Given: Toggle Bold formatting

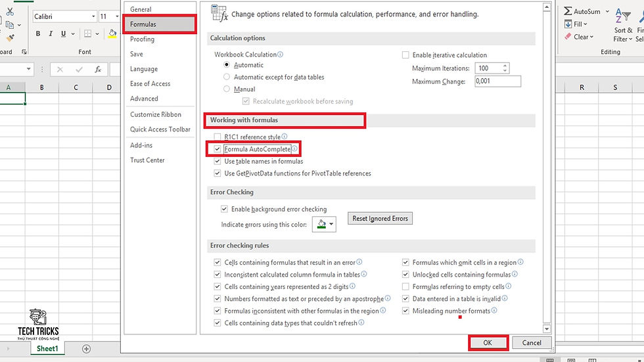Looking at the screenshot, I should 38,34.
